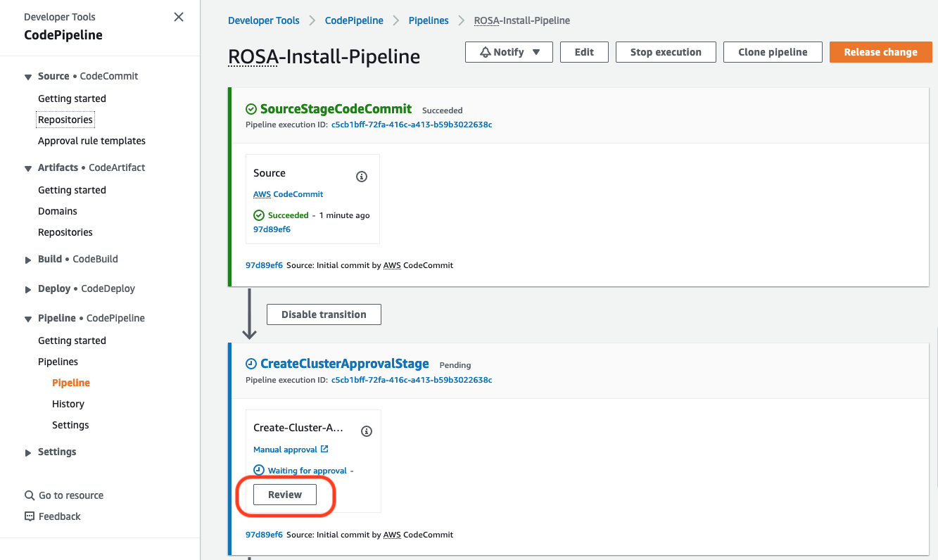This screenshot has height=560, width=938.
Task: Open the Notify dropdown arrow
Action: [536, 52]
